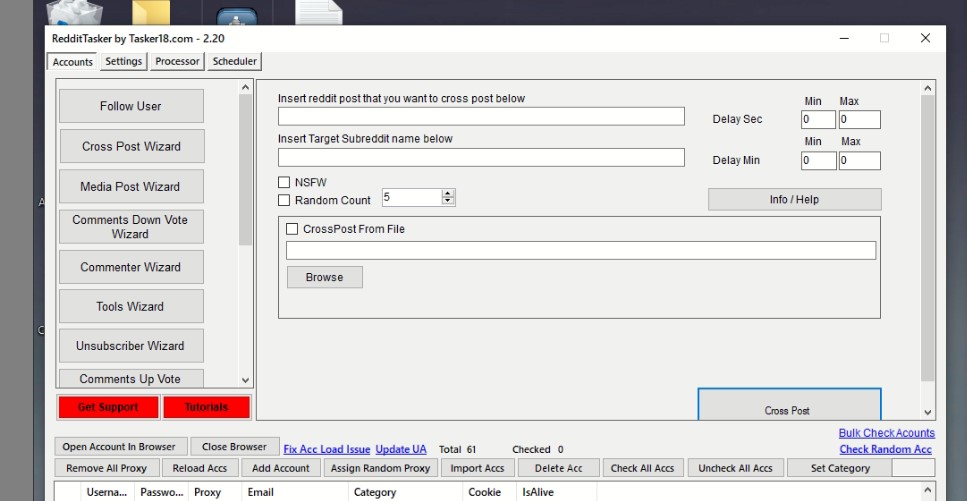This screenshot has height=501, width=967.
Task: Open the Check Random Acc link
Action: (x=886, y=450)
